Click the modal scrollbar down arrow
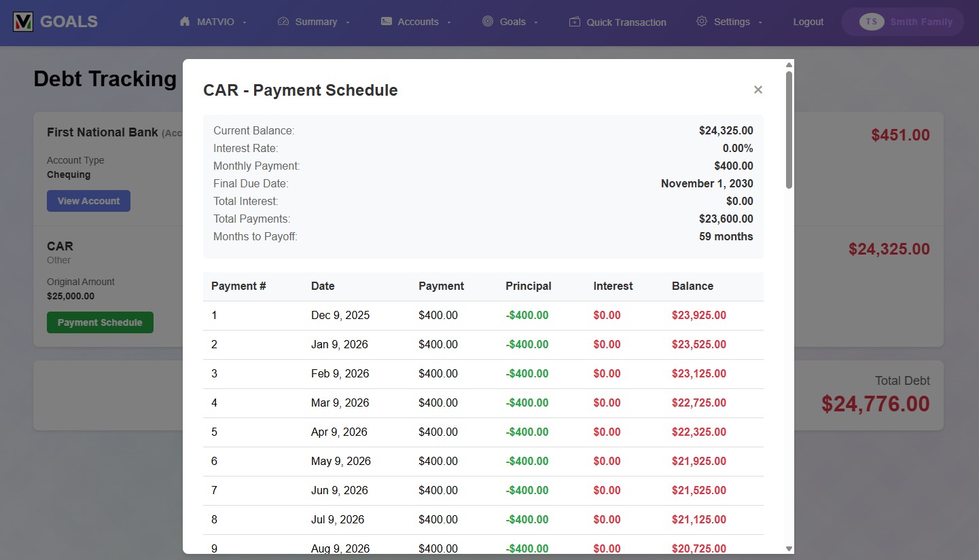The height and width of the screenshot is (560, 979). tap(789, 548)
